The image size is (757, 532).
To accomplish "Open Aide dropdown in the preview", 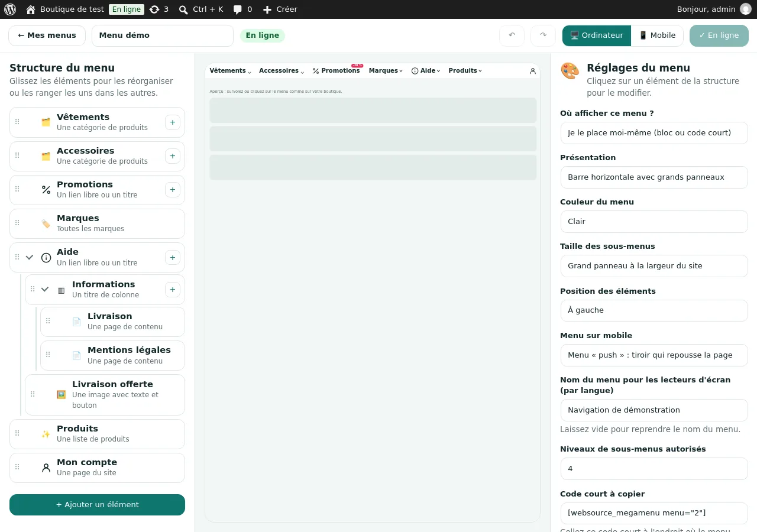I will (426, 71).
